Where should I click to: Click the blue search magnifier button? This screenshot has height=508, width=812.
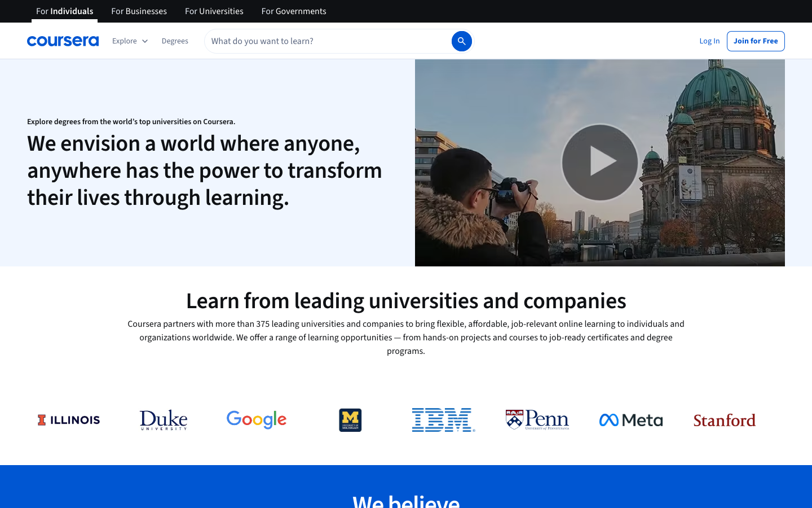[x=461, y=41]
